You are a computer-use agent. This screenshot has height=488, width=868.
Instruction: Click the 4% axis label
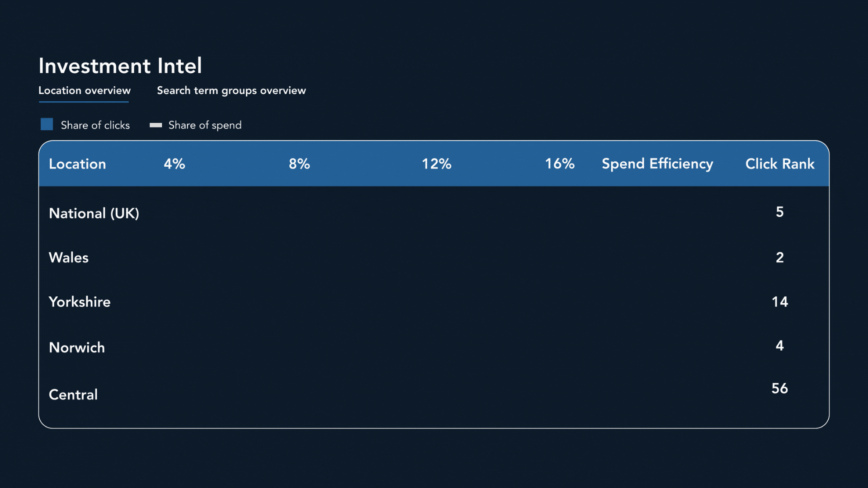coord(175,164)
